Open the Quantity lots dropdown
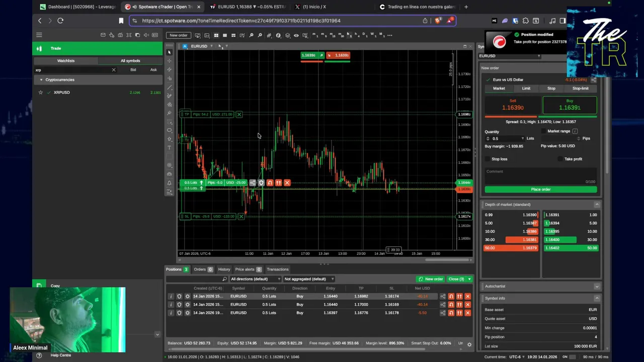Screen dimensions: 644x362 click(x=523, y=138)
